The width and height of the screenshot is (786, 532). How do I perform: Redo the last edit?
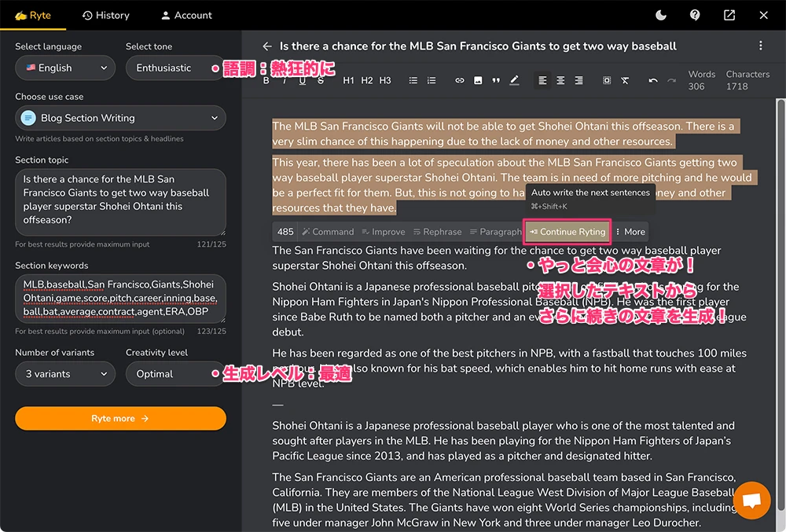(672, 81)
